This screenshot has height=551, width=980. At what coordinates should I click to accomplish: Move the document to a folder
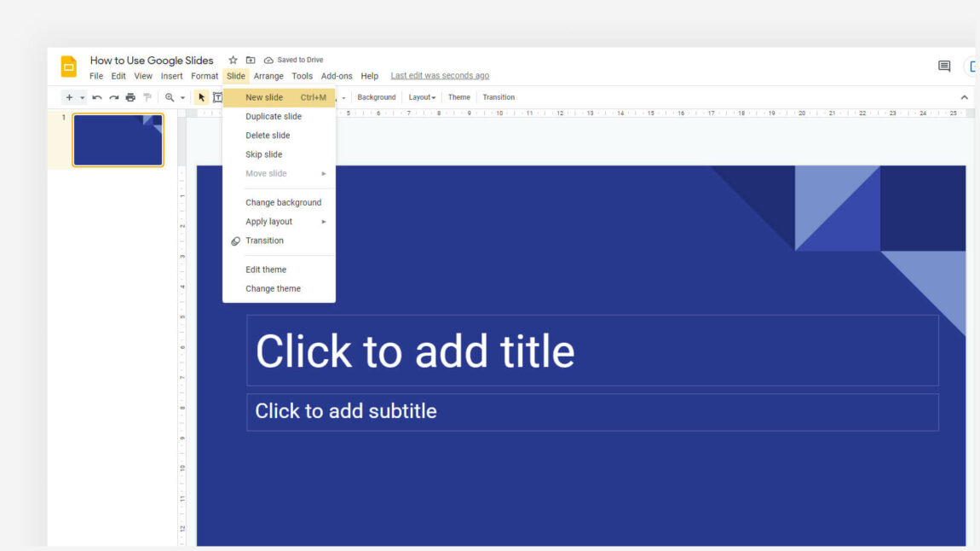pyautogui.click(x=250, y=59)
